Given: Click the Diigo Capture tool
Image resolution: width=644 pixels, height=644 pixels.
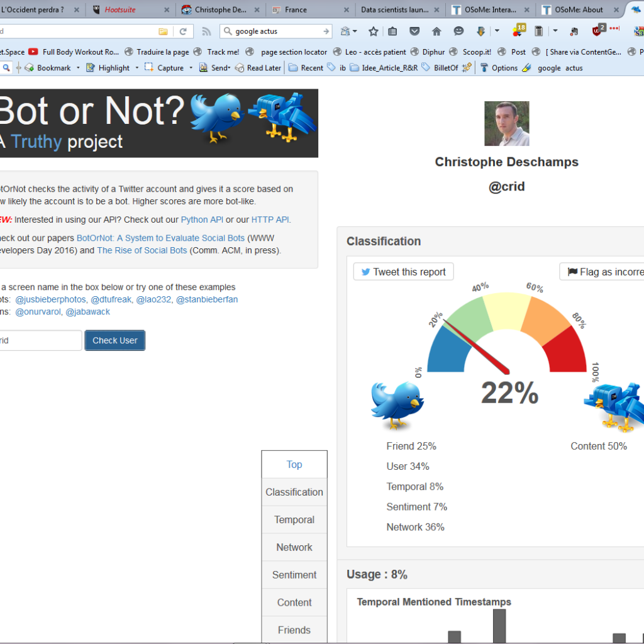Looking at the screenshot, I should point(164,68).
